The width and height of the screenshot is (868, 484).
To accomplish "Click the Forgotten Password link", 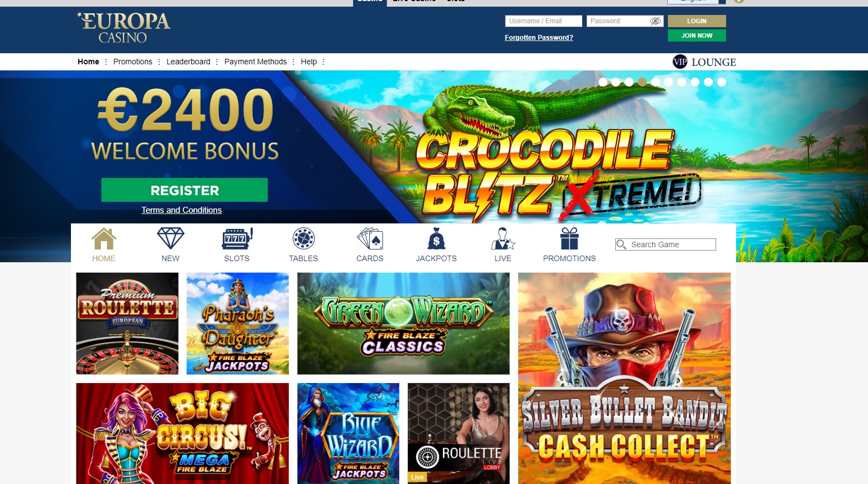I will pos(539,38).
